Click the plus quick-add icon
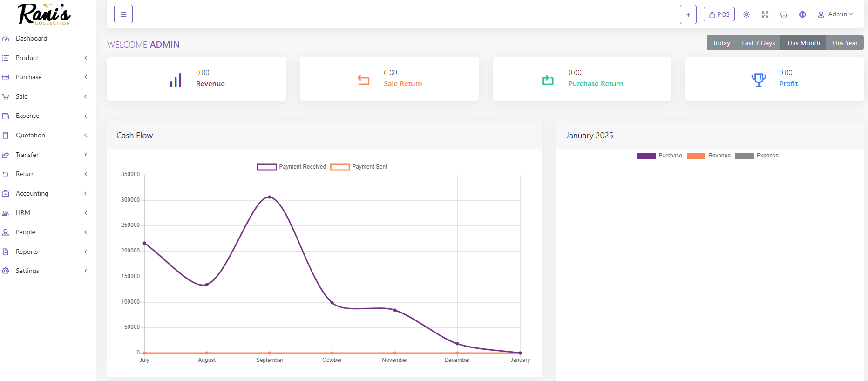The width and height of the screenshot is (868, 381). 688,14
